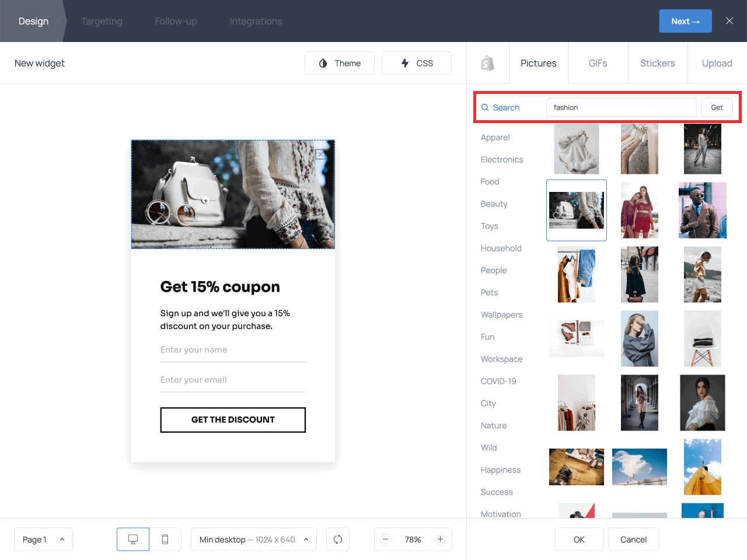Click the Search magnifier icon
The width and height of the screenshot is (747, 560).
point(485,107)
